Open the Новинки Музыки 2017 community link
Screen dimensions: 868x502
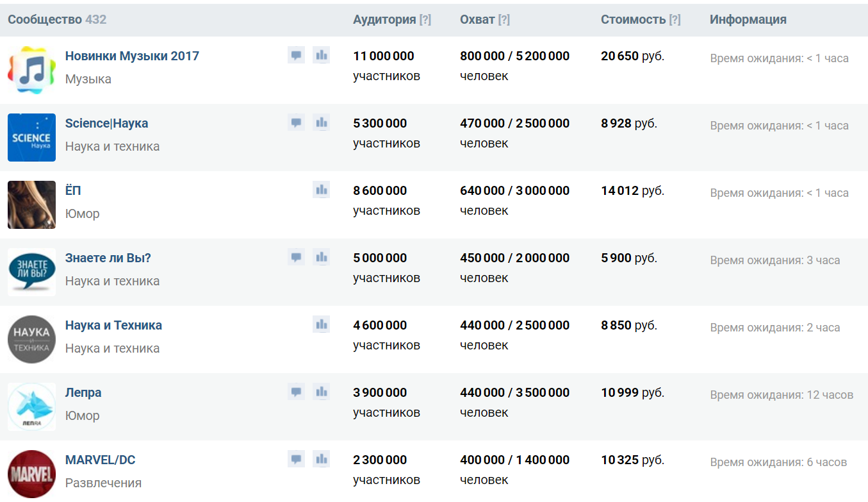pos(132,56)
